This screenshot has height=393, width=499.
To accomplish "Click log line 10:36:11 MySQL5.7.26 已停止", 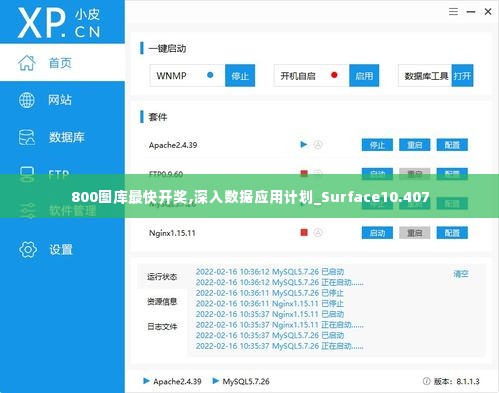I will 269,293.
